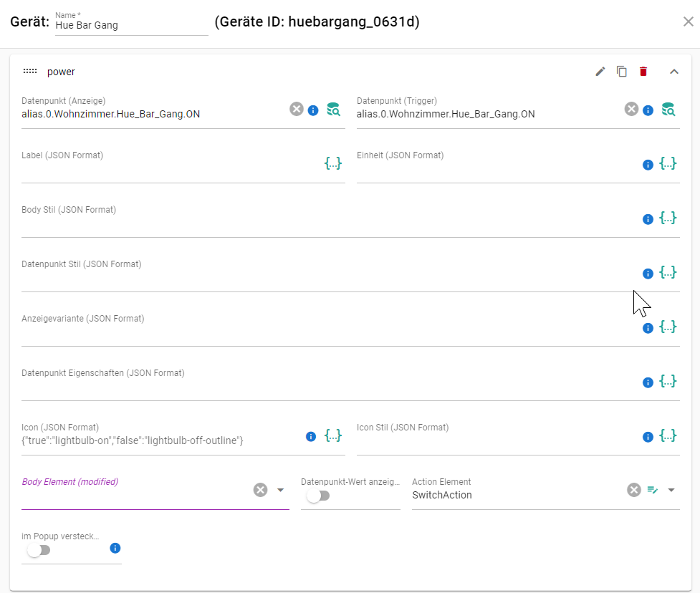
Task: Delete the power entry with trash icon
Action: 643,72
